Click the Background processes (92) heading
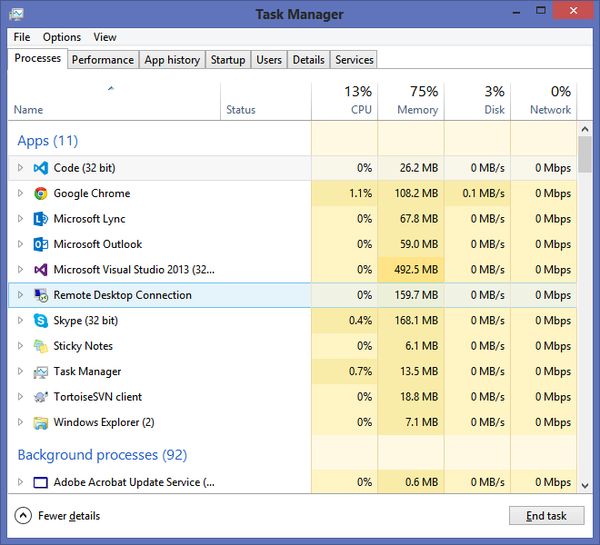The width and height of the screenshot is (600, 545). click(102, 455)
